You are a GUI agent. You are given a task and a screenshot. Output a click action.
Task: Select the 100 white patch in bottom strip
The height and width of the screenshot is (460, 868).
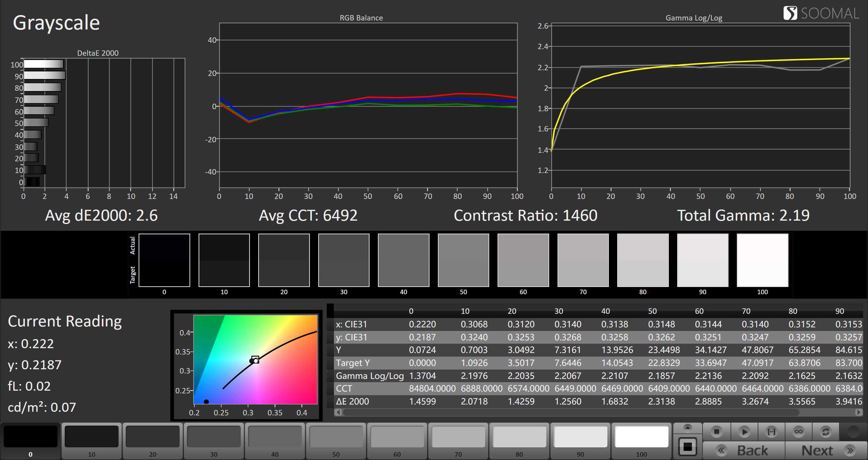click(x=641, y=437)
